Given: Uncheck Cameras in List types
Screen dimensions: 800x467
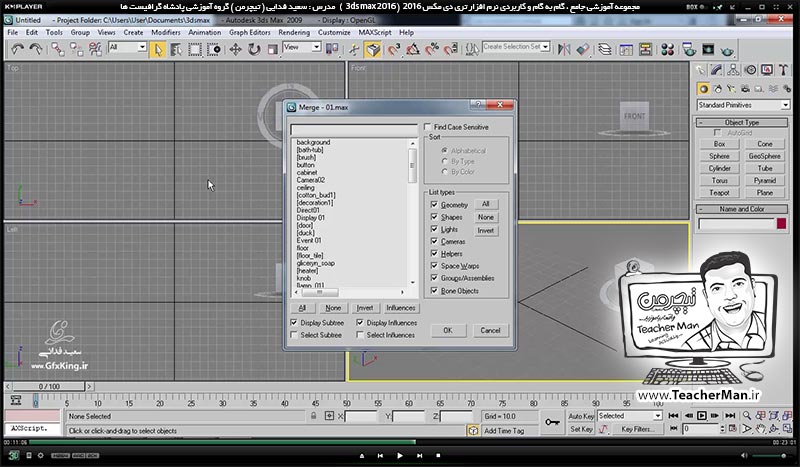Looking at the screenshot, I should tap(434, 241).
